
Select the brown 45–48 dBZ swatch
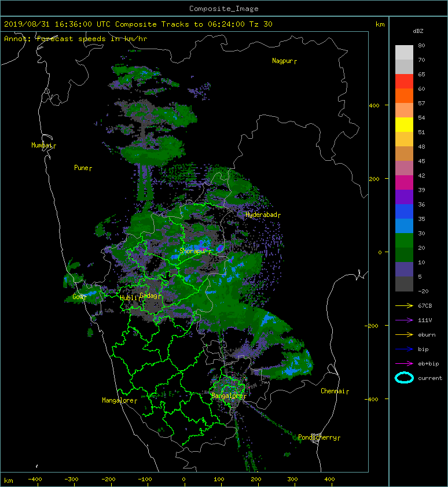(404, 153)
